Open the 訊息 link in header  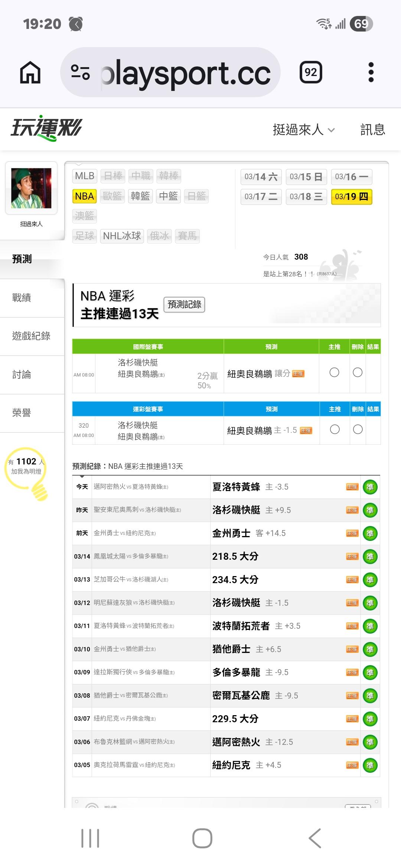click(x=372, y=130)
